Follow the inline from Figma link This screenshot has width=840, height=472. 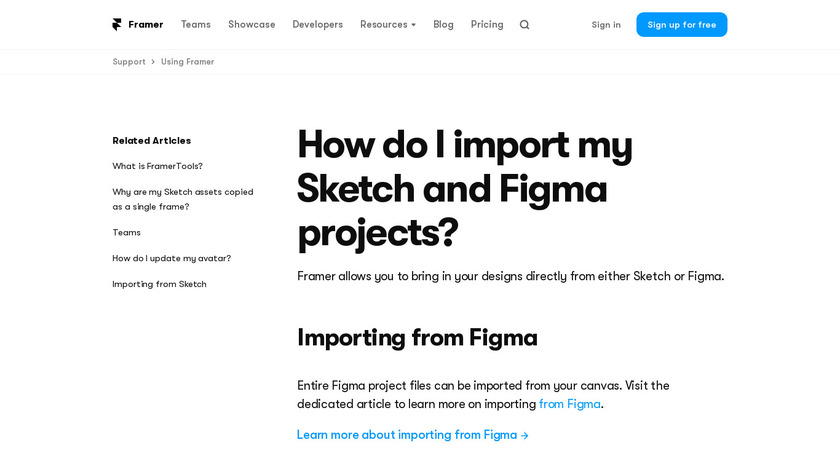[570, 404]
